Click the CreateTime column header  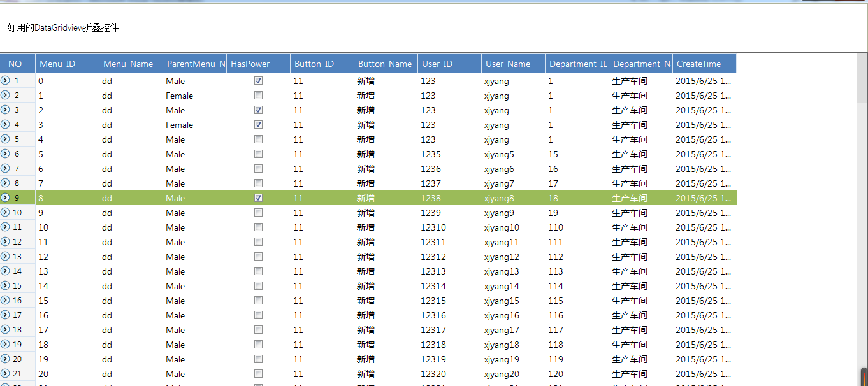pos(705,64)
